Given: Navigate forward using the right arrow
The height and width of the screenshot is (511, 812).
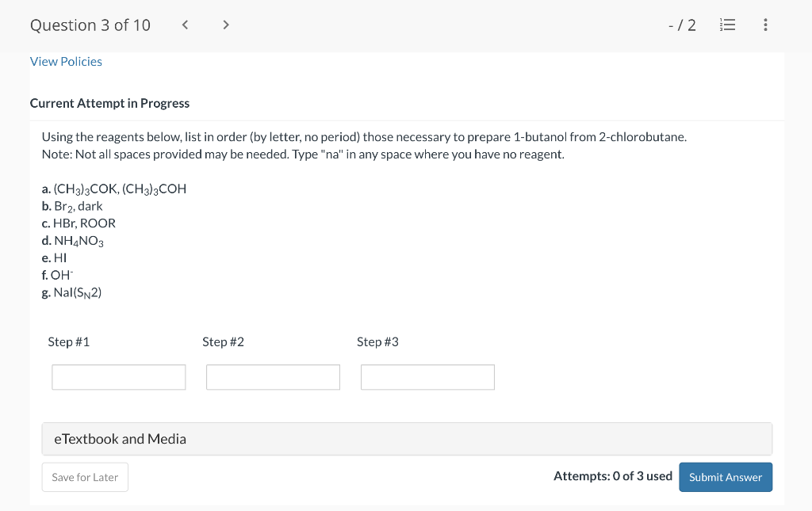Looking at the screenshot, I should 226,25.
